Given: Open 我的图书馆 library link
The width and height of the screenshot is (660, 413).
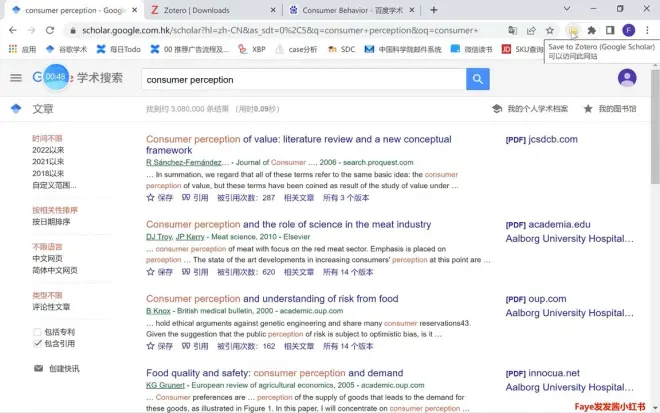Looking at the screenshot, I should 610,109.
